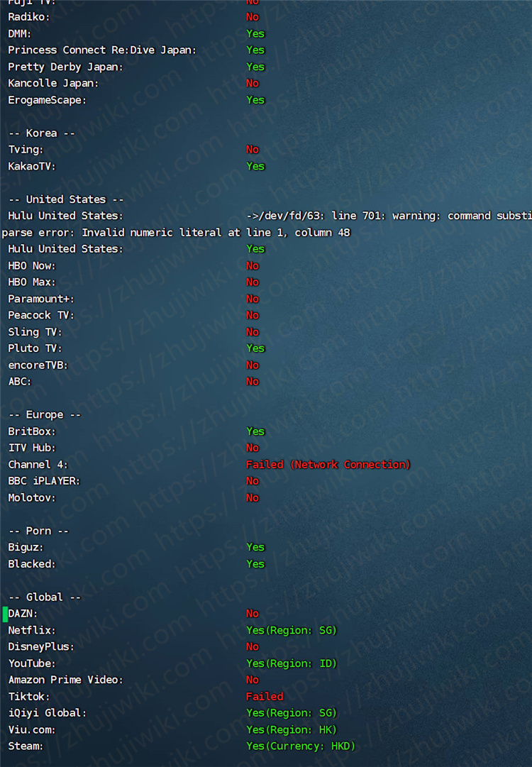This screenshot has width=532, height=767.
Task: Select the 'ABC:' label
Action: (20, 382)
